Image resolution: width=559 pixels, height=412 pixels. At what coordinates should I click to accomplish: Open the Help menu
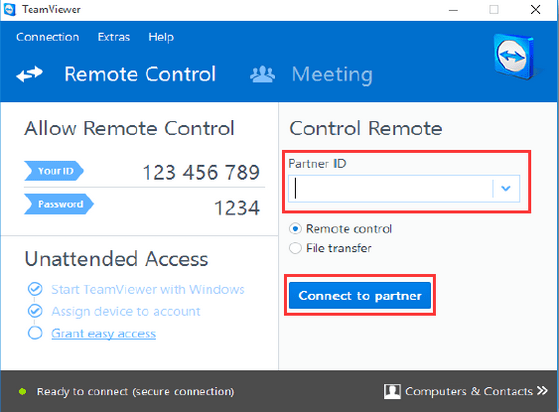(161, 37)
